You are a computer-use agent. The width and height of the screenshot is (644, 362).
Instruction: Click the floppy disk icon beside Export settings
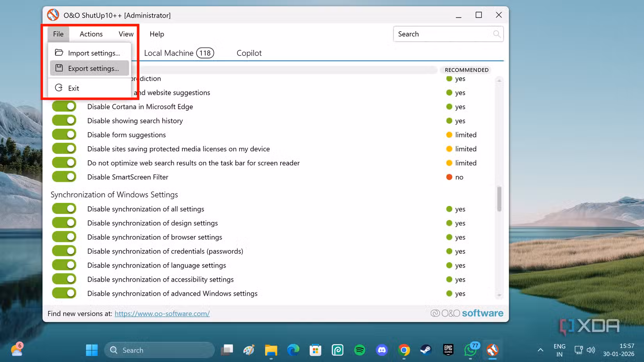(x=59, y=68)
